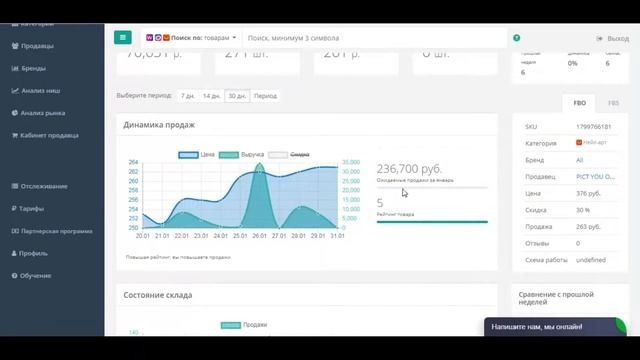Click the 0% dynamics value
Image resolution: width=640 pixels, height=360 pixels.
572,63
